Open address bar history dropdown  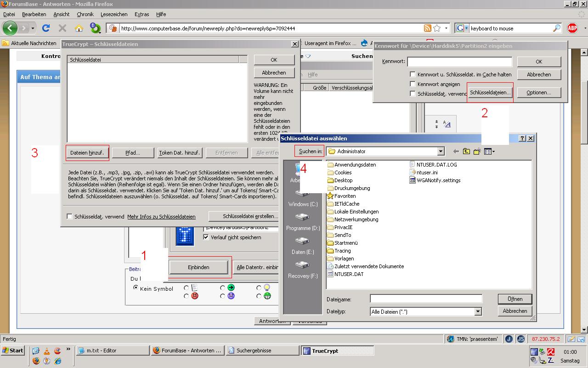point(446,28)
